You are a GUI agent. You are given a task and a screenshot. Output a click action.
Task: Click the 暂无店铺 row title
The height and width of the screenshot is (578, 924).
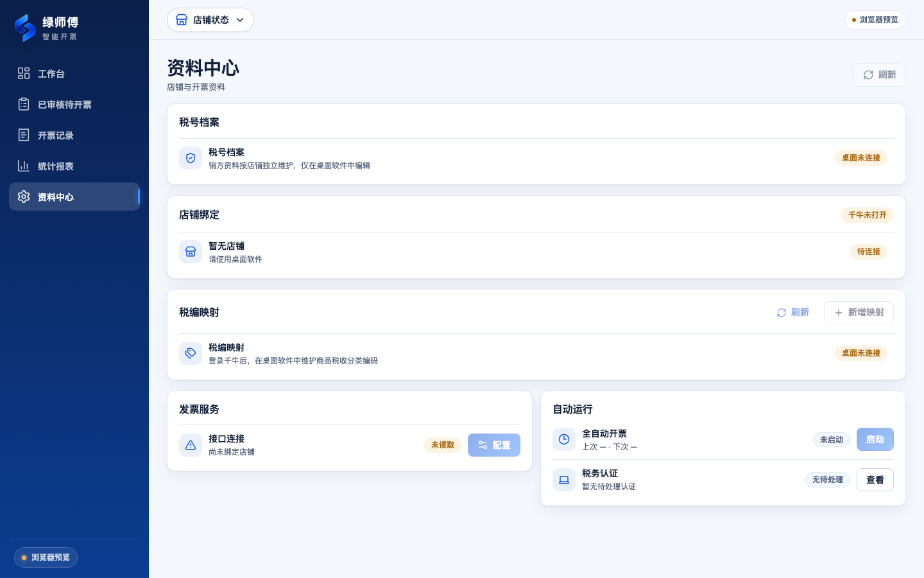pos(227,246)
